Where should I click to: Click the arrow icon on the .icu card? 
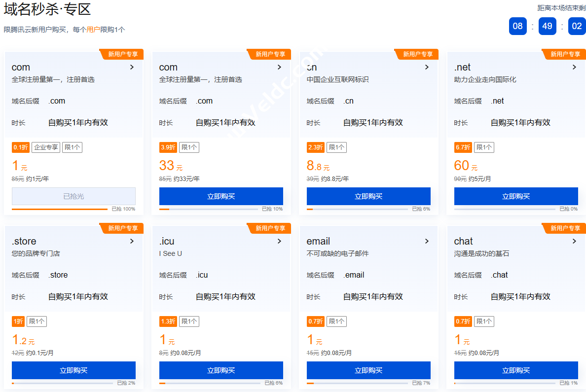(x=279, y=241)
